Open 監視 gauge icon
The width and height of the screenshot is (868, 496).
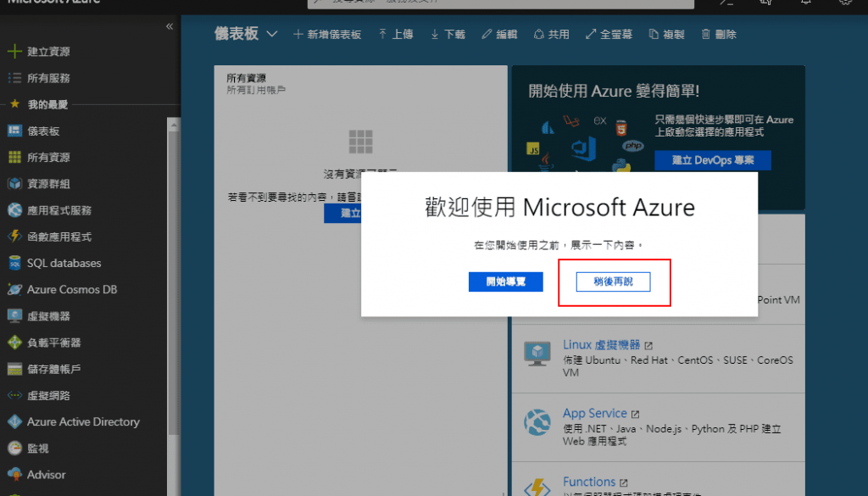pyautogui.click(x=14, y=449)
